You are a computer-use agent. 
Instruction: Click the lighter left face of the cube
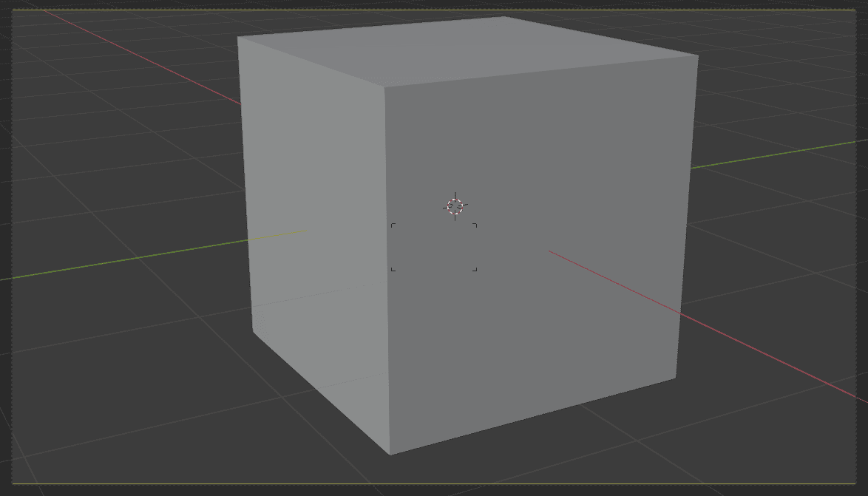coord(314,222)
